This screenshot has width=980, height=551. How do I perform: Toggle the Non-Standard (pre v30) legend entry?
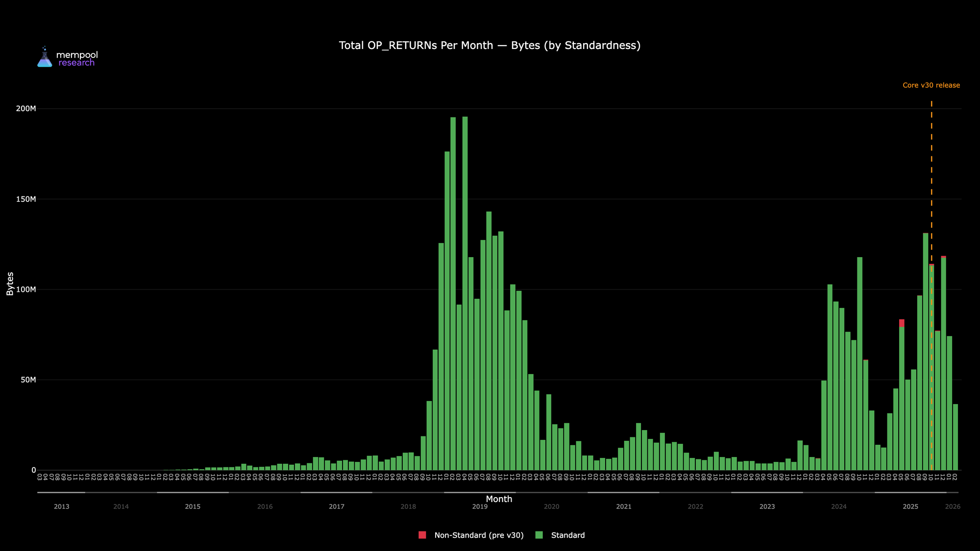[x=479, y=535]
